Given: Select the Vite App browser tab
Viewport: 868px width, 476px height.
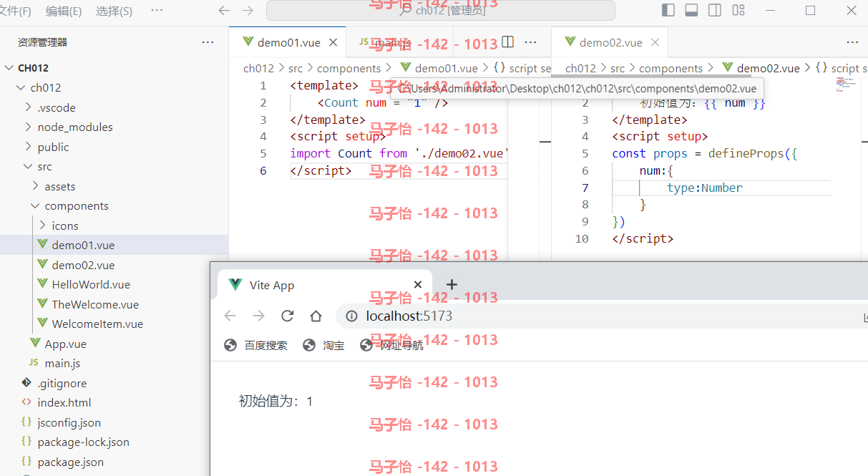Looking at the screenshot, I should (324, 285).
